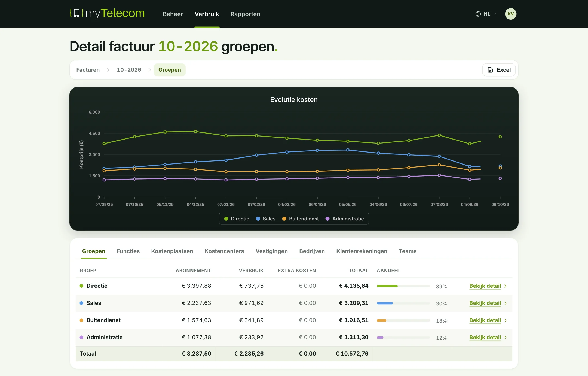Open the NL language dropdown

[486, 14]
